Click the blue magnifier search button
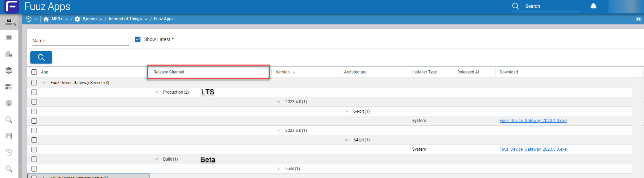Viewport: 644px width, 178px height. tap(41, 57)
